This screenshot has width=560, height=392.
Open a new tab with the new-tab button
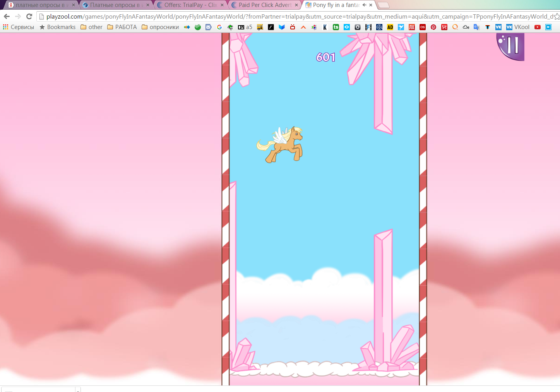383,5
